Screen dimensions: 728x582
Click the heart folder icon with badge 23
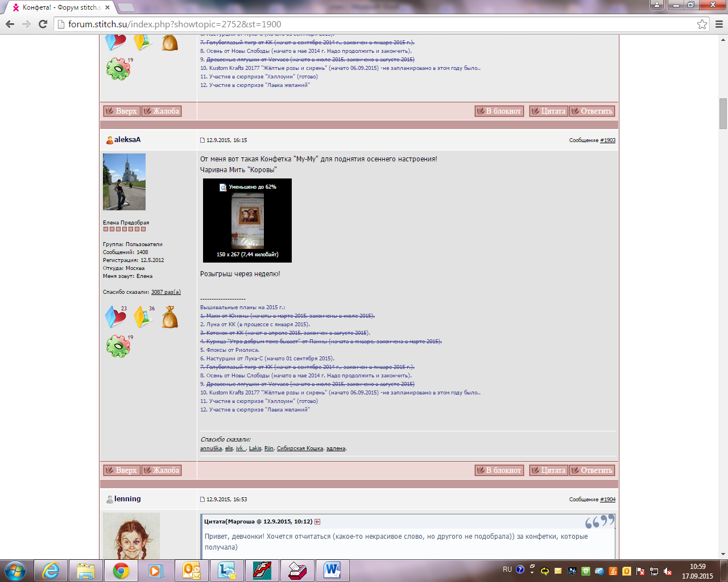point(115,317)
